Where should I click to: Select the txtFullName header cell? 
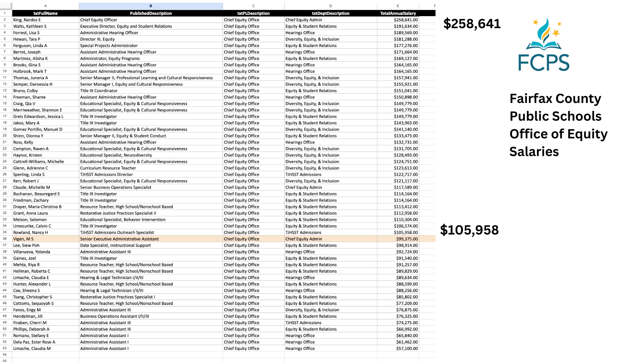(45, 13)
